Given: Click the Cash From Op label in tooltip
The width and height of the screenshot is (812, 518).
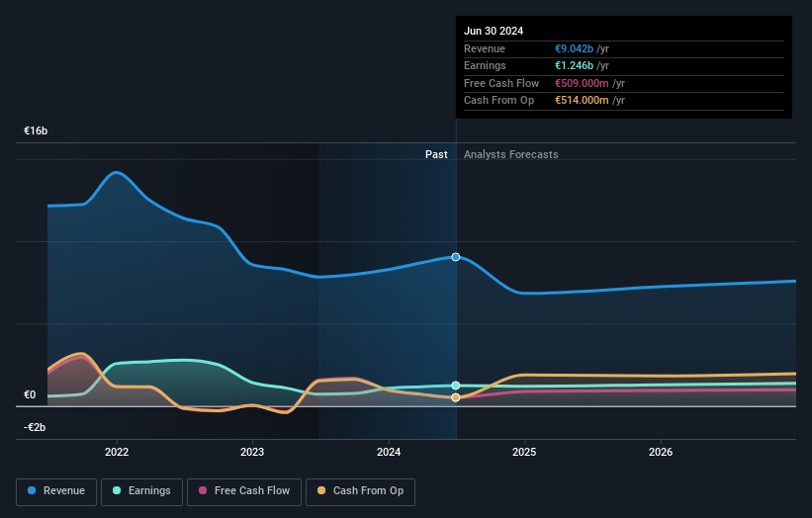Looking at the screenshot, I should point(498,101).
